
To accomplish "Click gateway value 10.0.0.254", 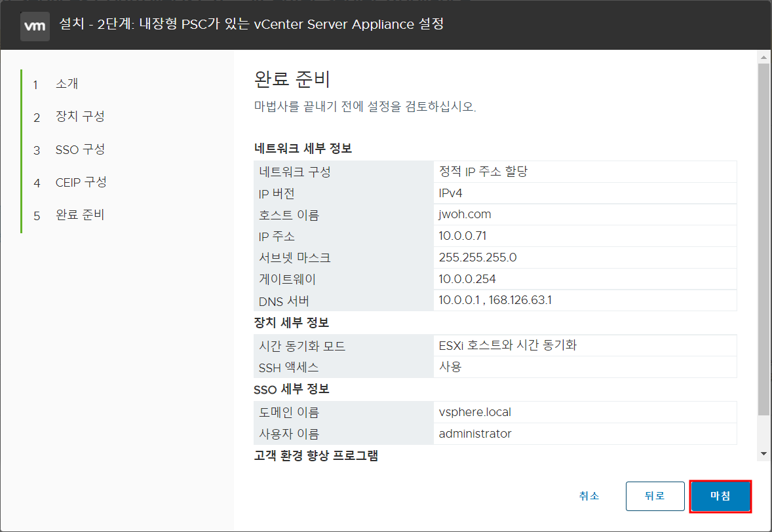I will pyautogui.click(x=467, y=279).
